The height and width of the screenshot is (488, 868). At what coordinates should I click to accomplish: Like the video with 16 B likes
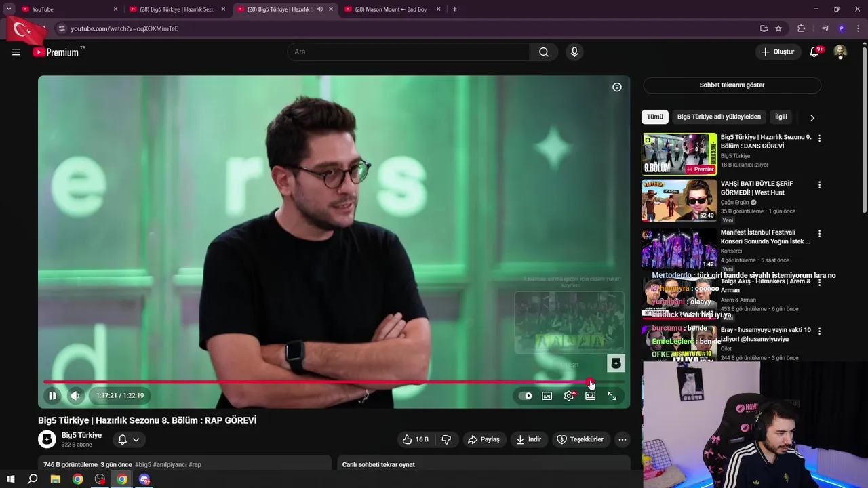point(415,439)
